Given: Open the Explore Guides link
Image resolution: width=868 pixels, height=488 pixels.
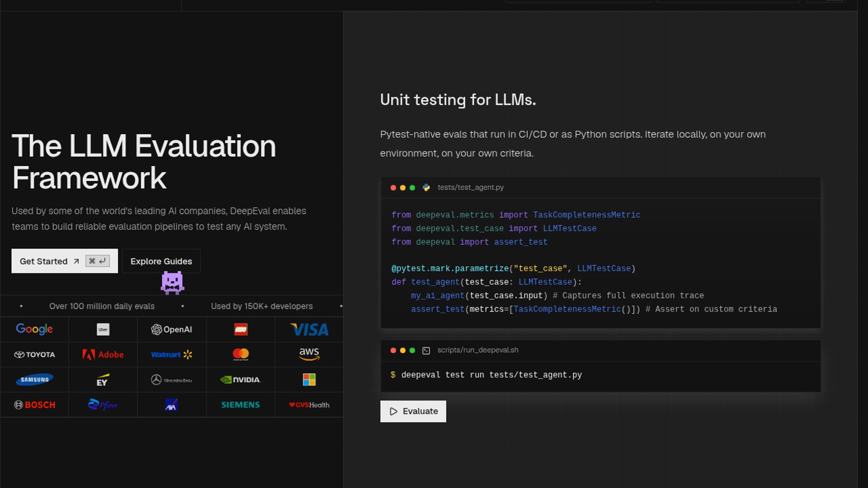Looking at the screenshot, I should pyautogui.click(x=161, y=261).
